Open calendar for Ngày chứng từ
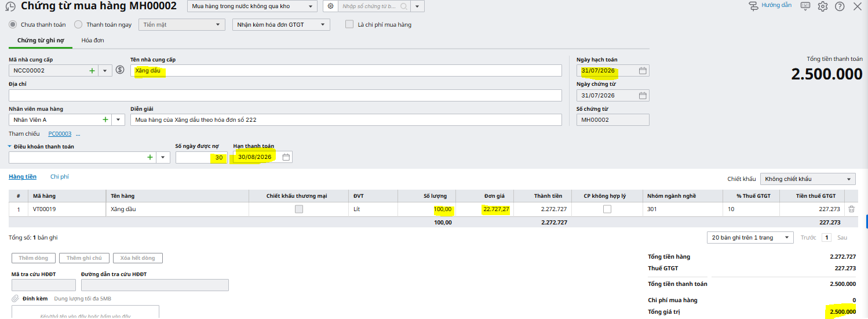Image resolution: width=868 pixels, height=319 pixels. pos(643,96)
